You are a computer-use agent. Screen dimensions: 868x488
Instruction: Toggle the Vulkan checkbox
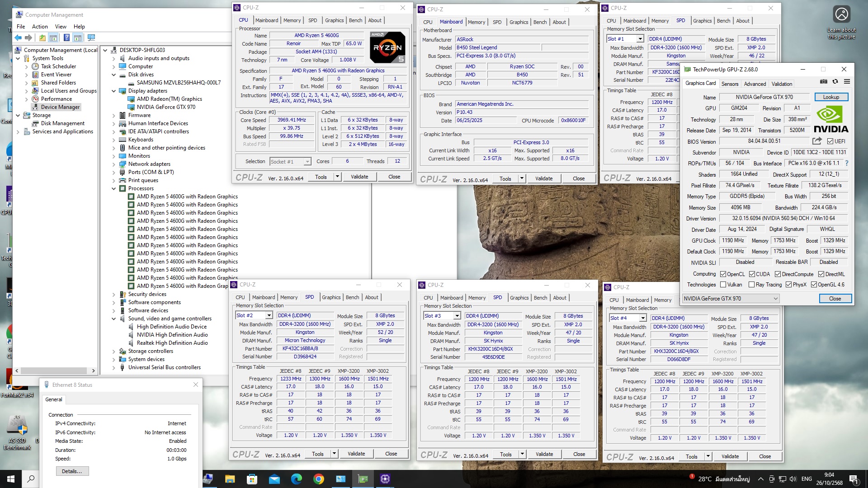click(723, 285)
